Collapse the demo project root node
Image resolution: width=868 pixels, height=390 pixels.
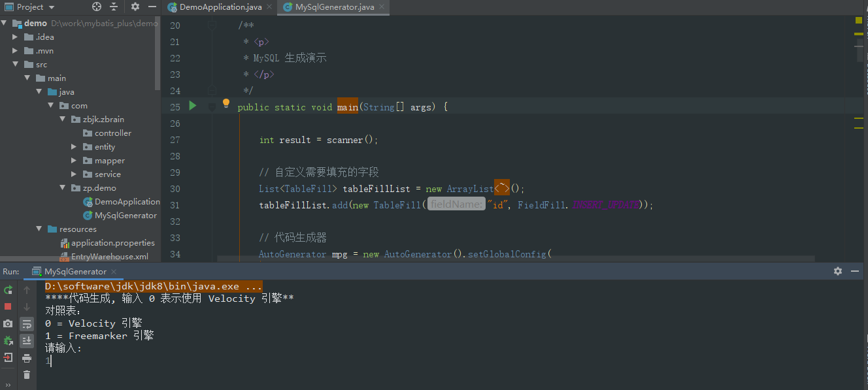pyautogui.click(x=5, y=23)
